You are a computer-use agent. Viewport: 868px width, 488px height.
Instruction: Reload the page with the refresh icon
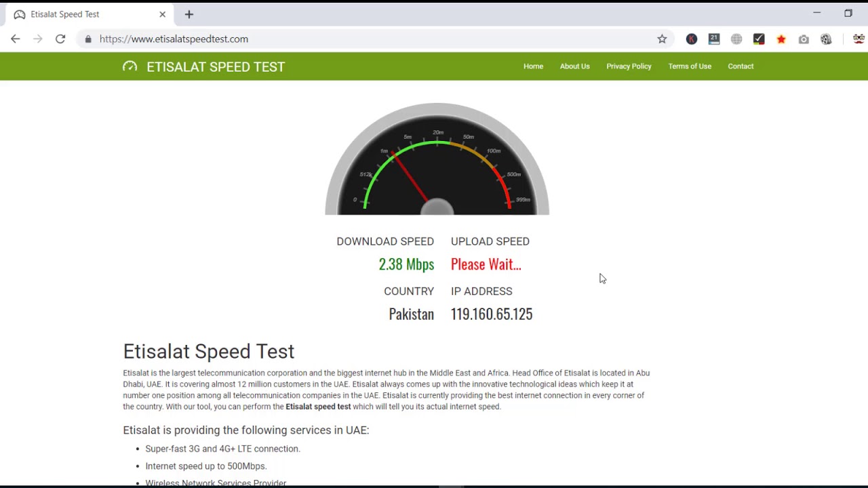pos(60,39)
